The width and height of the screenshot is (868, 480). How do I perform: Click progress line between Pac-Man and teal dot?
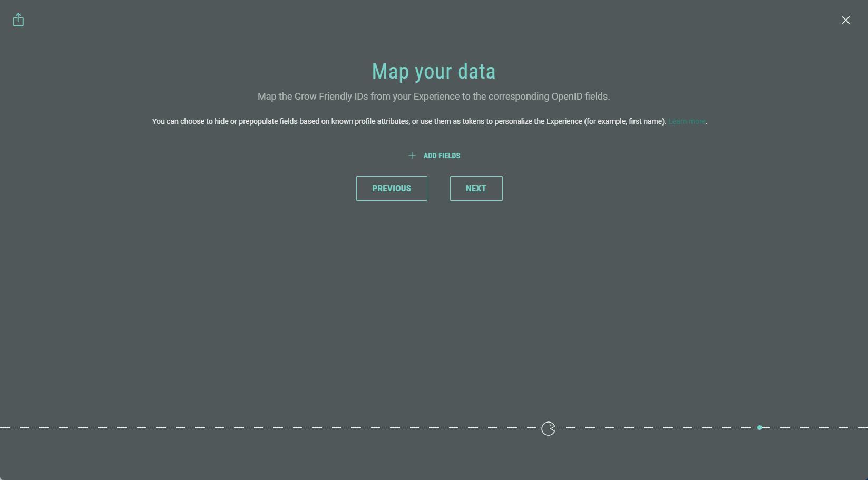coord(654,427)
